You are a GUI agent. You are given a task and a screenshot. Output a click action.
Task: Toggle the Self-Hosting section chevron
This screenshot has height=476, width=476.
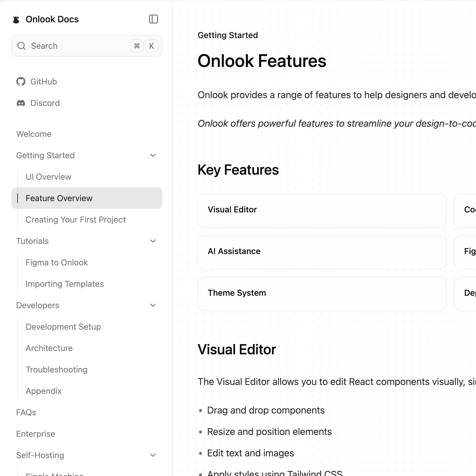point(153,455)
